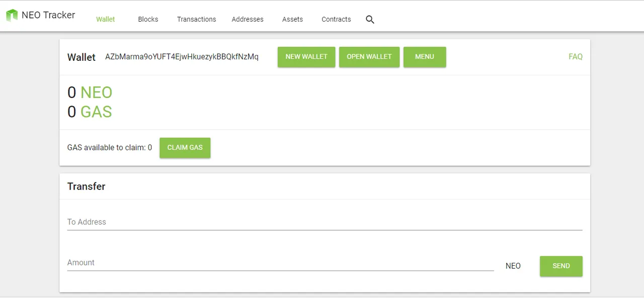Click the 0 NEO balance
The width and height of the screenshot is (644, 298).
[90, 92]
